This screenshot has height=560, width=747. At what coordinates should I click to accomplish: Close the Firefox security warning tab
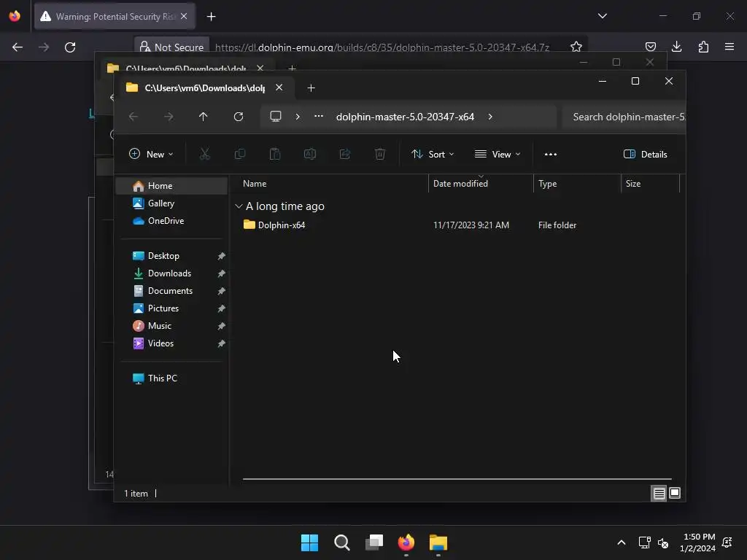(184, 17)
